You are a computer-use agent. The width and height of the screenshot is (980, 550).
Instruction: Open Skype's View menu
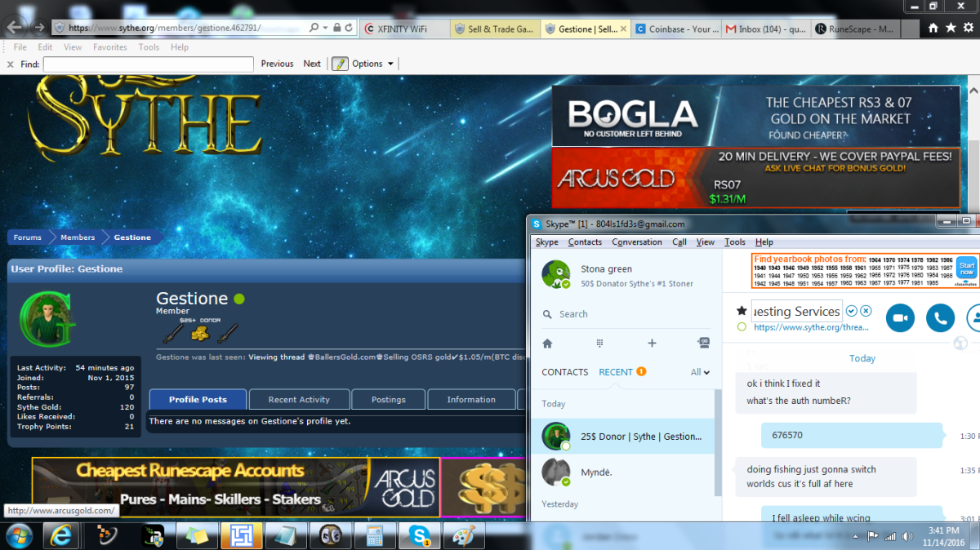706,242
